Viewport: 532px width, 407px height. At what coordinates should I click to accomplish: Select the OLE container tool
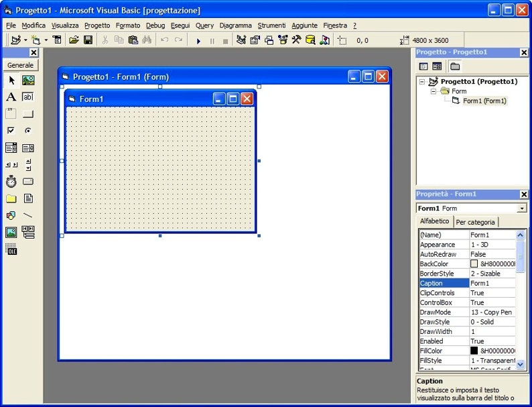tap(11, 249)
